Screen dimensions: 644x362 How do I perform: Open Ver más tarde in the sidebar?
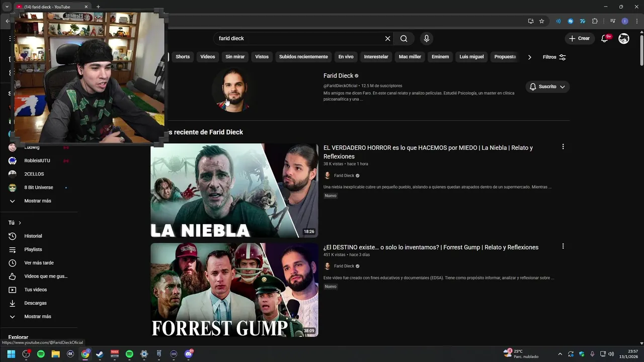(x=39, y=263)
